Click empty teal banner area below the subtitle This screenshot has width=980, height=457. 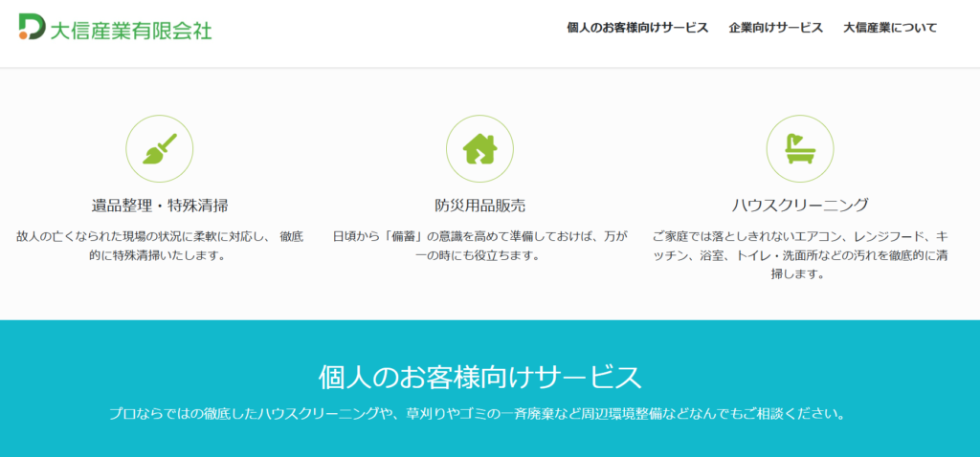point(479,442)
